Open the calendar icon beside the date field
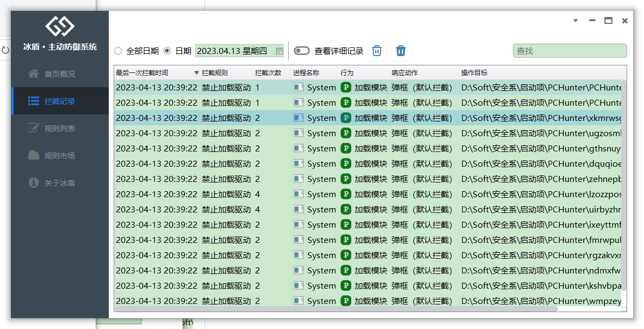This screenshot has height=329, width=644. click(x=279, y=50)
